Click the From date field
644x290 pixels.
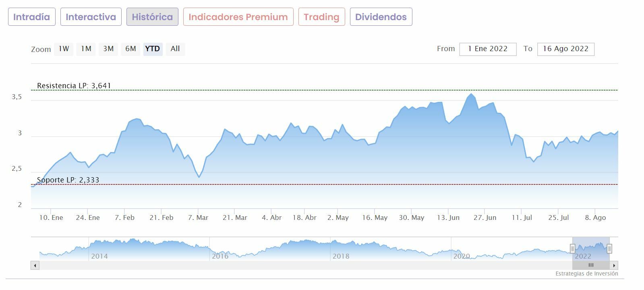(x=488, y=49)
